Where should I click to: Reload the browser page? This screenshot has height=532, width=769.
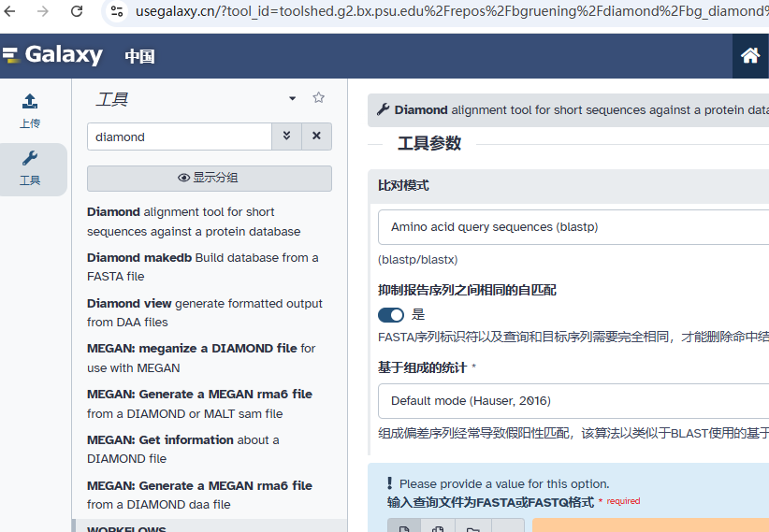coord(77,11)
